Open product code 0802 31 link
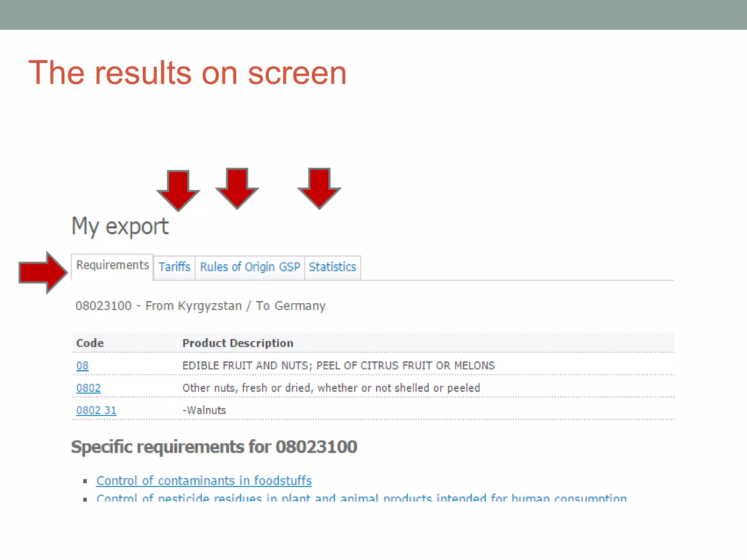This screenshot has height=560, width=747. pyautogui.click(x=96, y=410)
